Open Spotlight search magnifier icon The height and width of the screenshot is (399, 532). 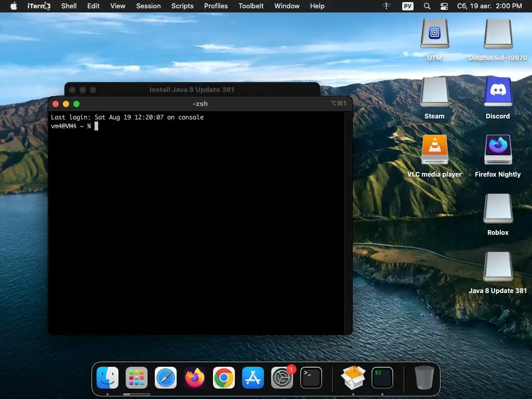coord(427,6)
